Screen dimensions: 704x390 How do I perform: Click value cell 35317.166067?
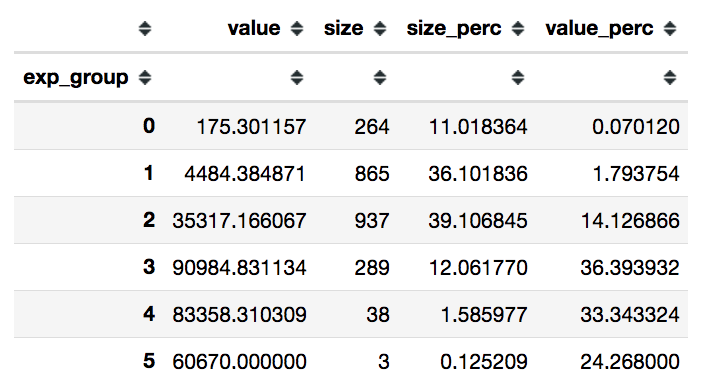point(239,221)
